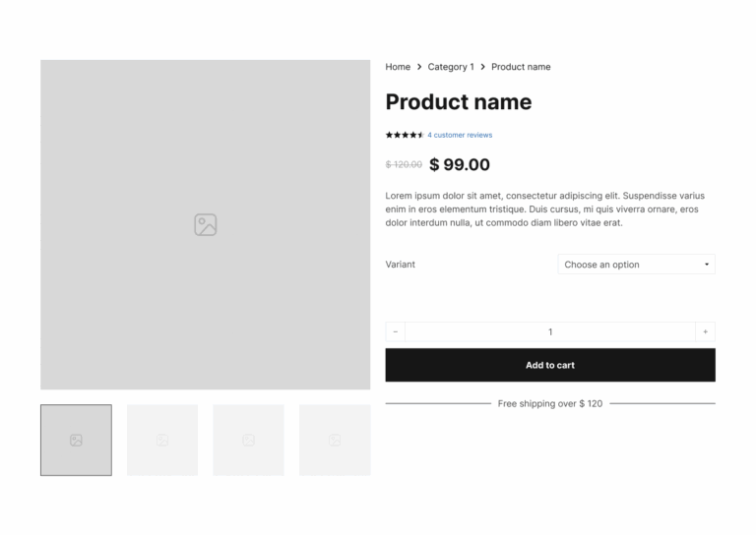Screen dimensions: 756x536
Task: Decrease quantity with the minus button
Action: click(x=396, y=332)
